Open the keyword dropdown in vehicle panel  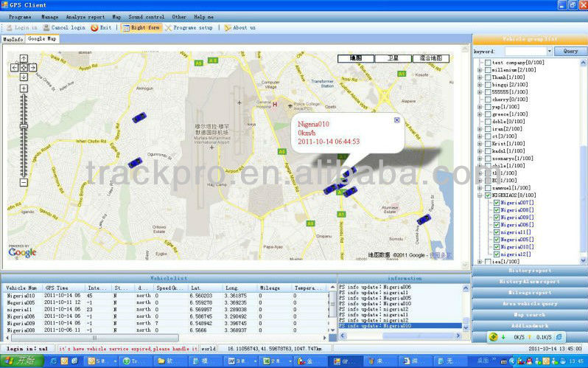pyautogui.click(x=548, y=52)
